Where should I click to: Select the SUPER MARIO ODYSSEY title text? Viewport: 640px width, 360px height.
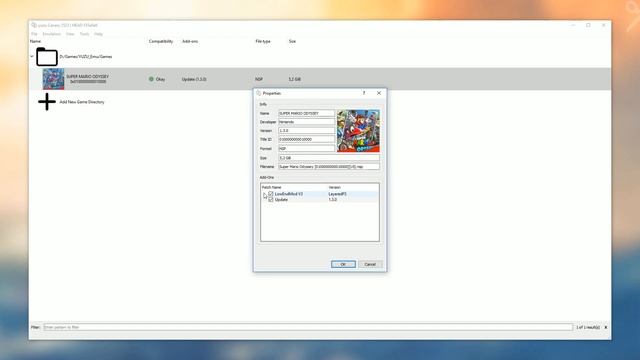pyautogui.click(x=88, y=76)
